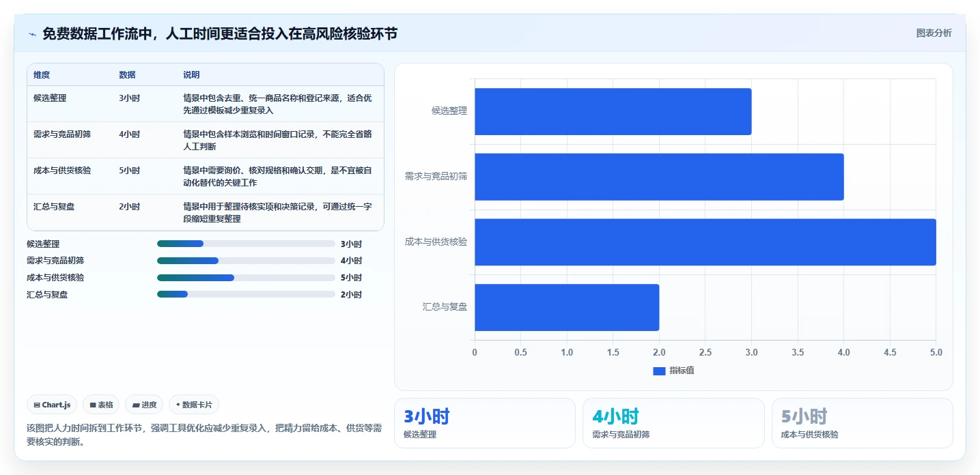Viewport: 980px width, 475px height.
Task: Select the 需求与竞品初筛 cell in the table
Action: [62, 134]
